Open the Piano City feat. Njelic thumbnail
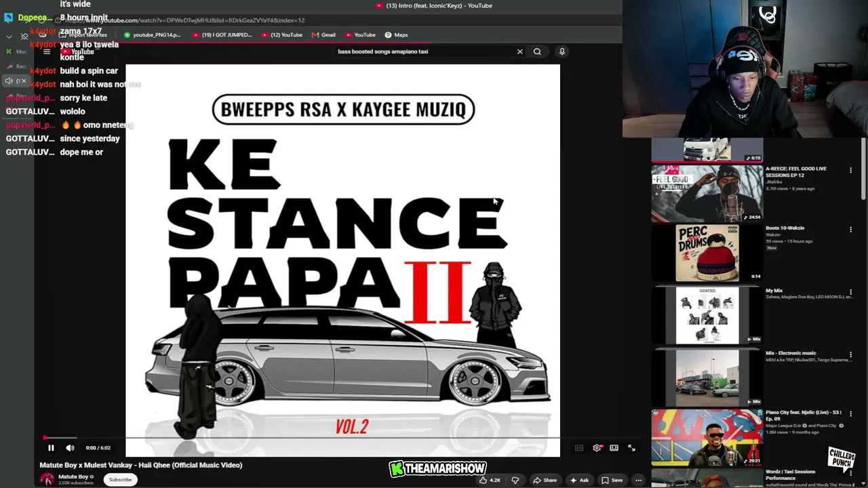 707,439
